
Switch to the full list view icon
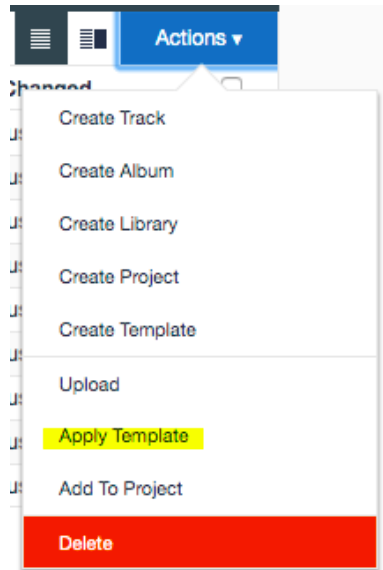pyautogui.click(x=40, y=39)
